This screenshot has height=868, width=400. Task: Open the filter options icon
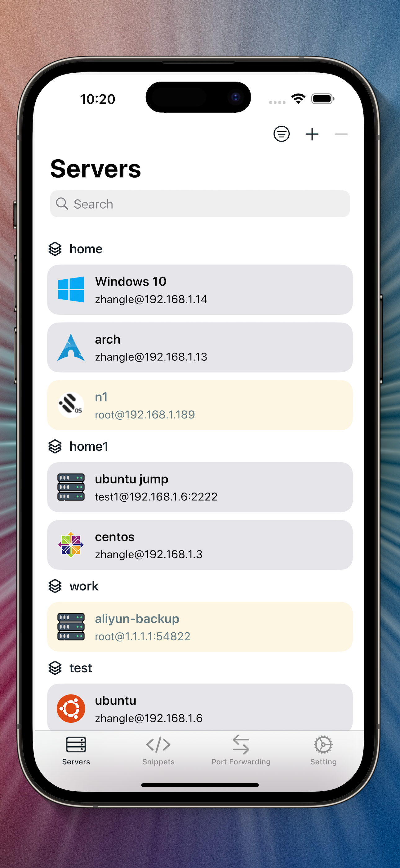282,134
